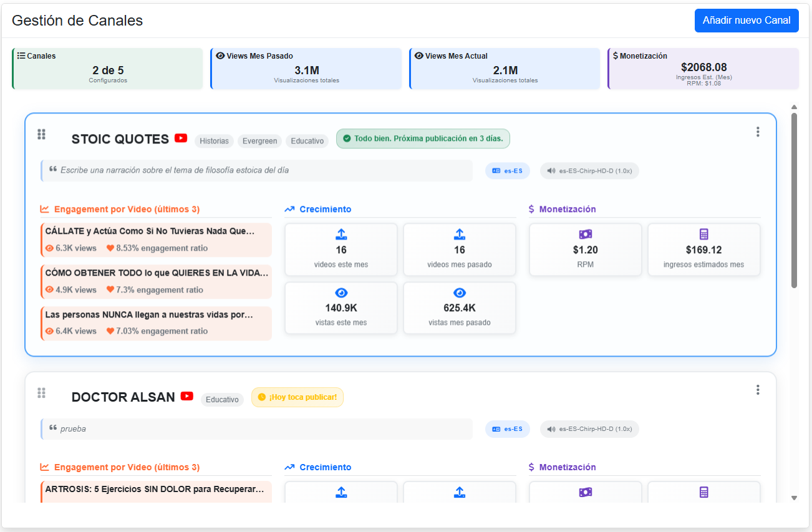Click upload icon above videos mes pasado

460,235
